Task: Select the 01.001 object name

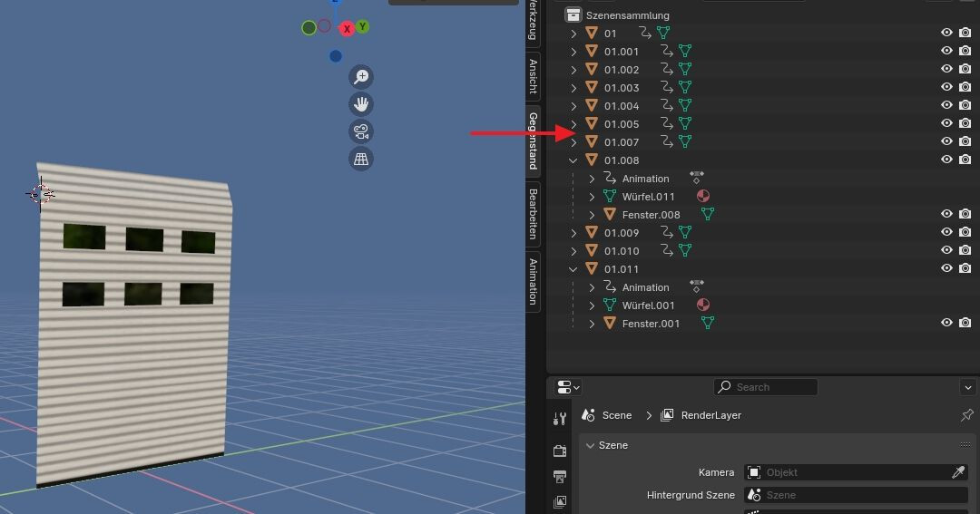Action: point(622,51)
